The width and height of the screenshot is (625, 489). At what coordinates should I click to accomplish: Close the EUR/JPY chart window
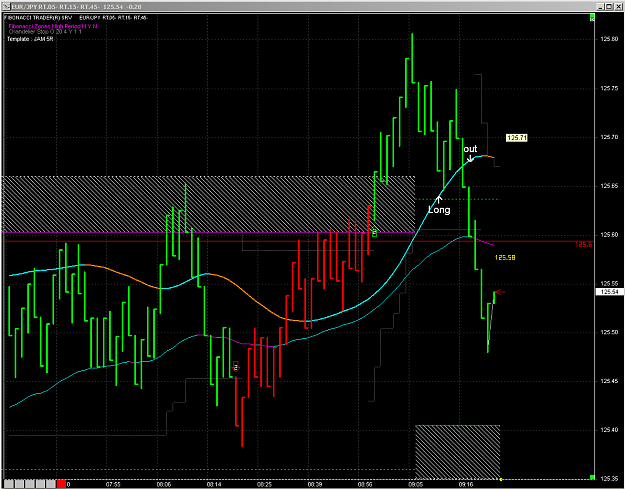click(x=617, y=6)
